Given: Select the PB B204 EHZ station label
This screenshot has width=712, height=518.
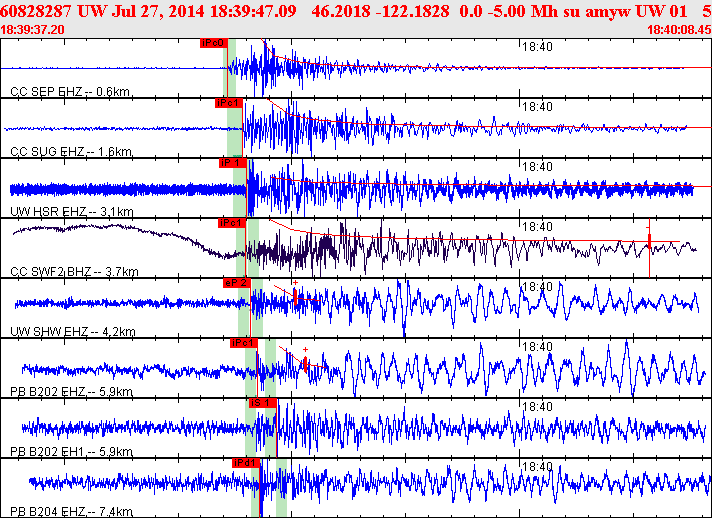Looking at the screenshot, I should pos(70,512).
